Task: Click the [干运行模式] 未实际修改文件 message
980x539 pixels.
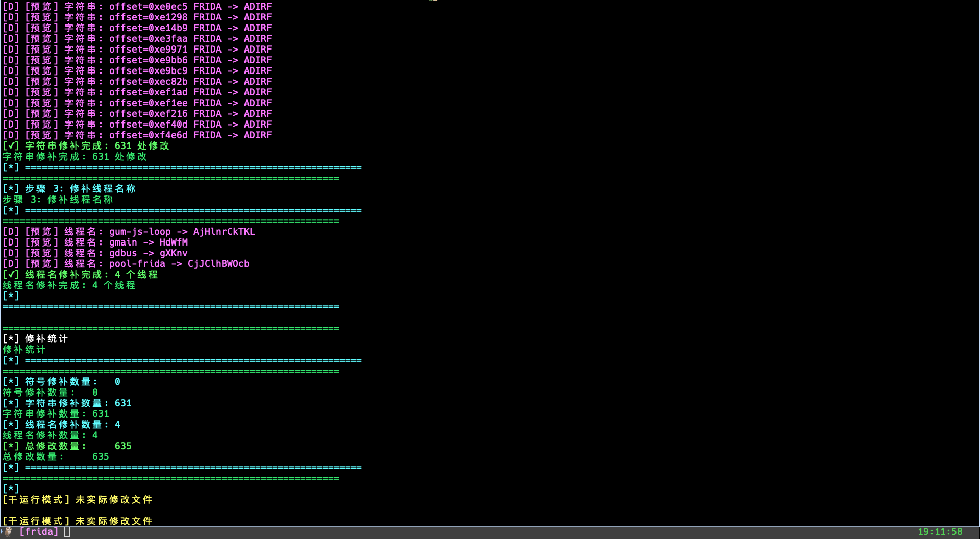Action: point(77,500)
